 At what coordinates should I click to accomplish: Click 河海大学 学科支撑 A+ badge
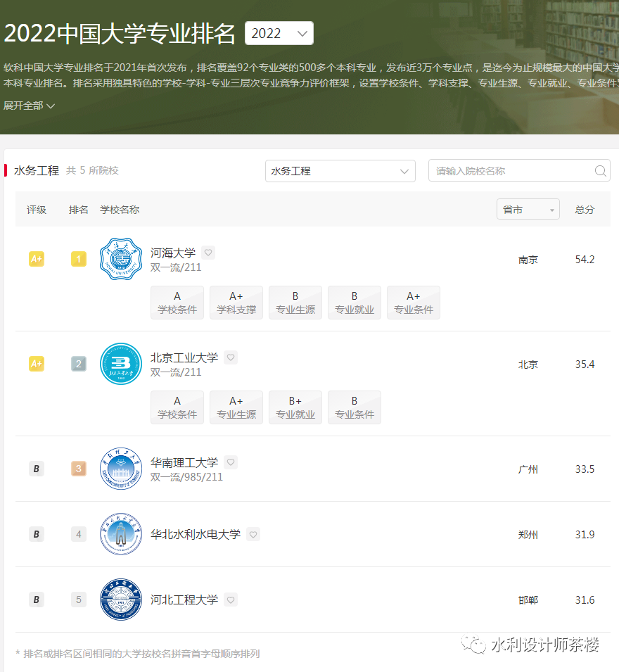click(236, 303)
